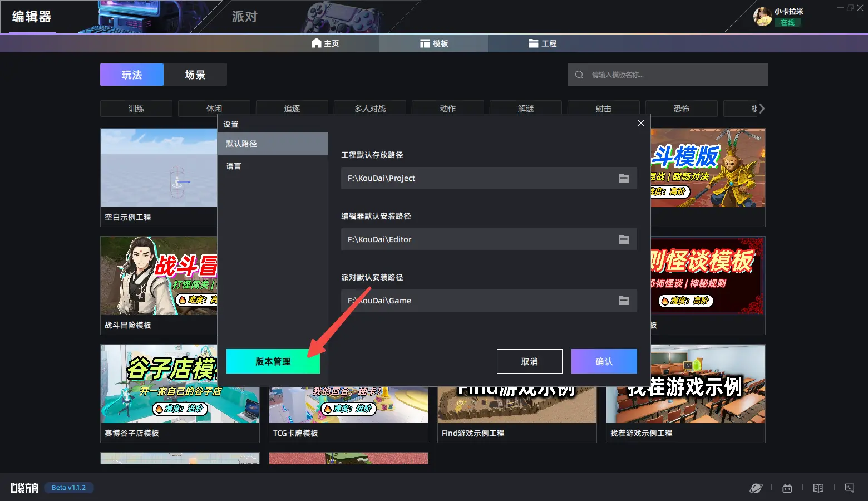The height and width of the screenshot is (501, 868).
Task: Close the 设置 dialog with X
Action: (x=640, y=123)
